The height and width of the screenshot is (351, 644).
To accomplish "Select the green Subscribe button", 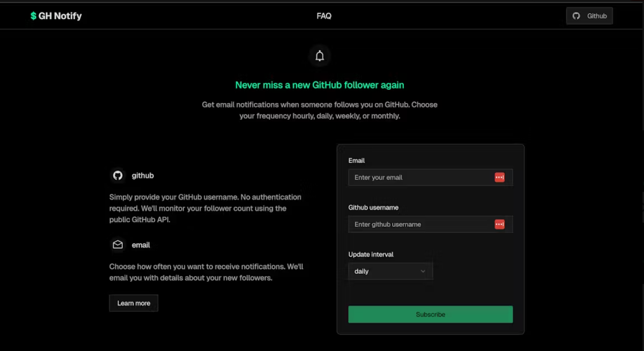I will 431,314.
